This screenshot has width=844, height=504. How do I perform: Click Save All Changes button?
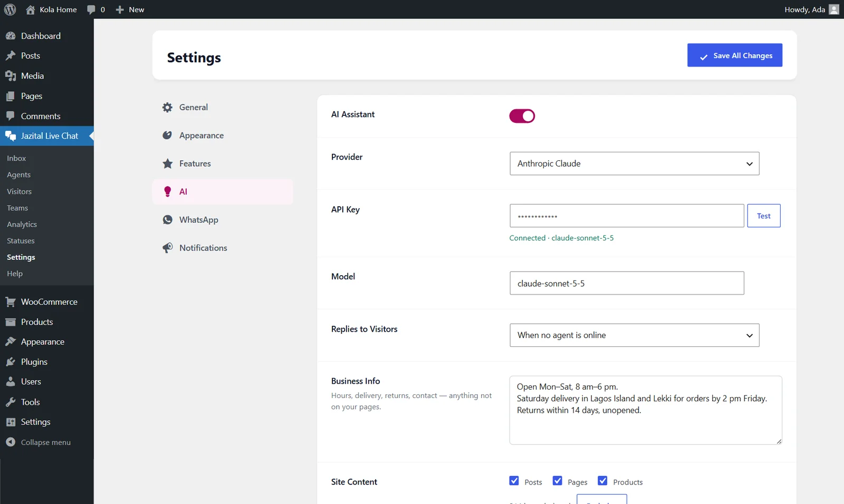coord(734,55)
